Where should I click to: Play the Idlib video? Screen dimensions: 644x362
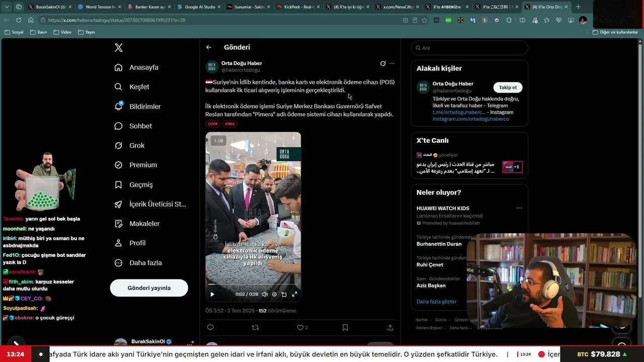pos(212,295)
